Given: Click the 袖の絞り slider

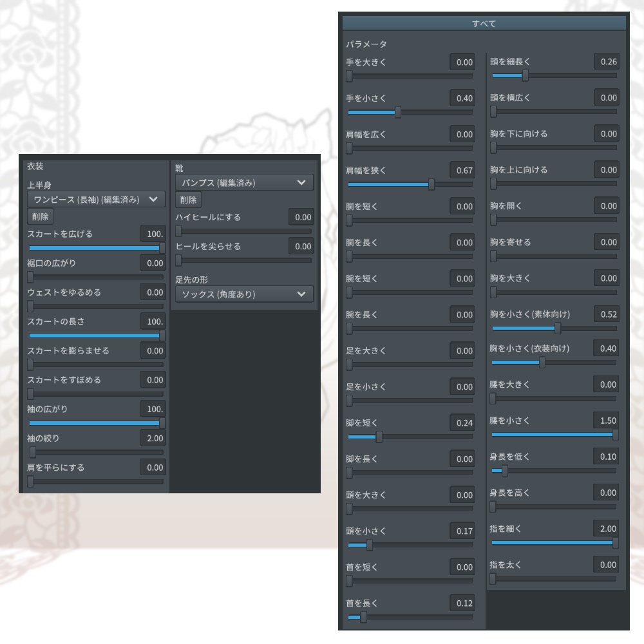Looking at the screenshot, I should coord(95,451).
